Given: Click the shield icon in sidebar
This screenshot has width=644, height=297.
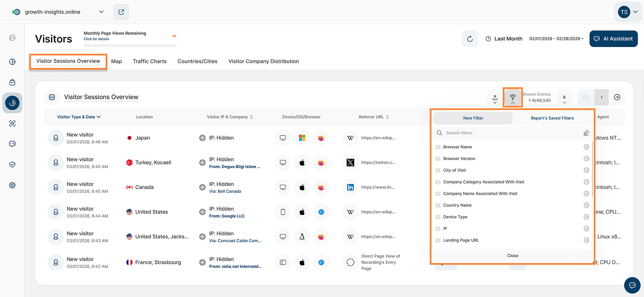Looking at the screenshot, I should 12,165.
